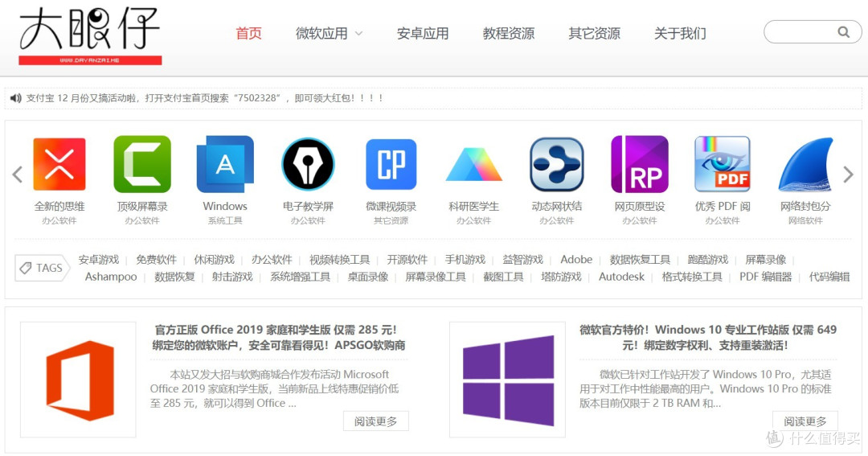Select the 数据恢复工具 tag
The image size is (868, 456).
coord(640,259)
